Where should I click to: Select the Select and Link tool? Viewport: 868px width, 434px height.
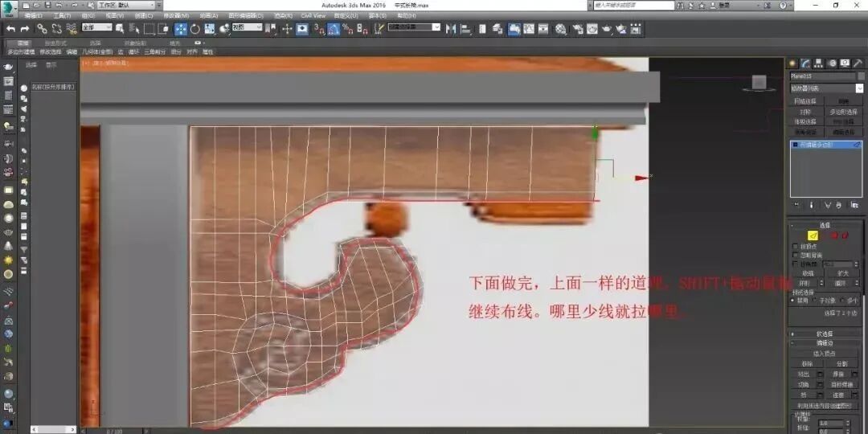pos(43,29)
